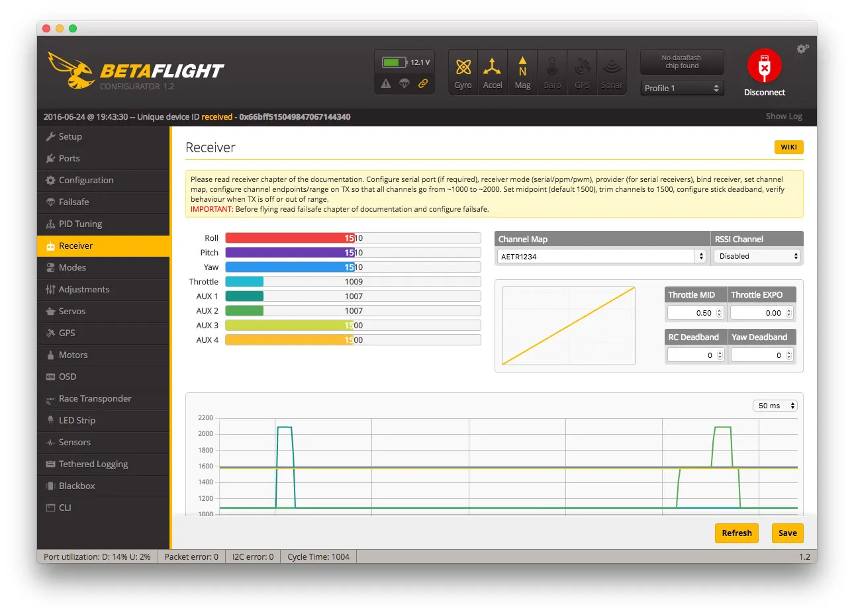
Task: Click the warning triangle status icon
Action: 386,83
